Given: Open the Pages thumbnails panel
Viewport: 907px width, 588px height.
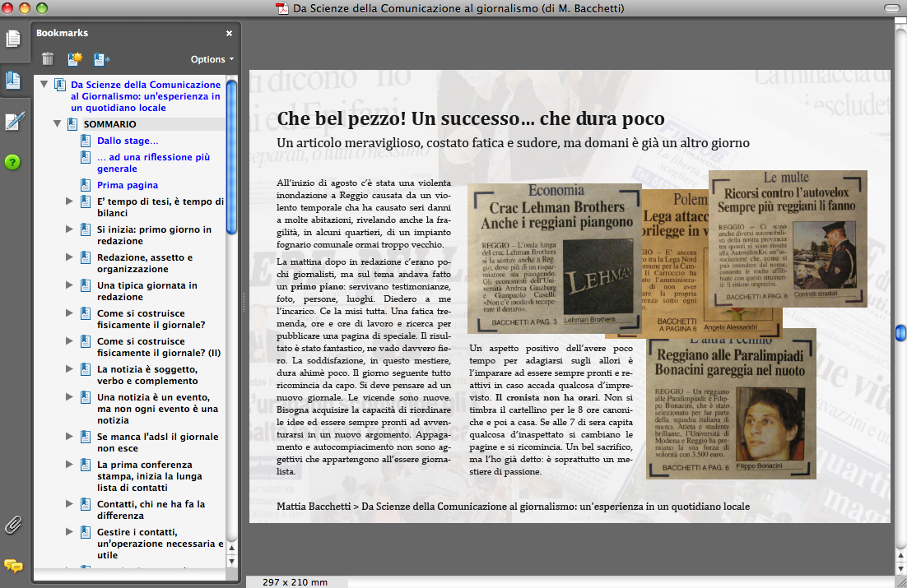Looking at the screenshot, I should pos(13,39).
